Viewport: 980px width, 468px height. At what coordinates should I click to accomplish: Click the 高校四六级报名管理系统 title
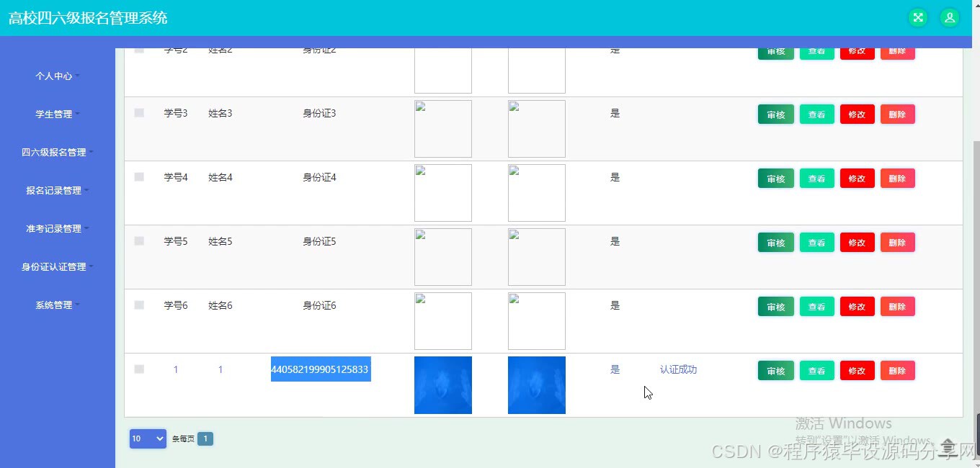coord(88,18)
